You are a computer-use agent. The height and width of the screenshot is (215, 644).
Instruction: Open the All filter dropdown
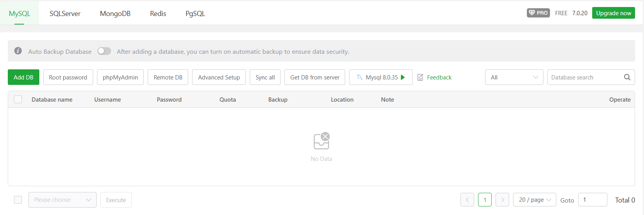(514, 77)
